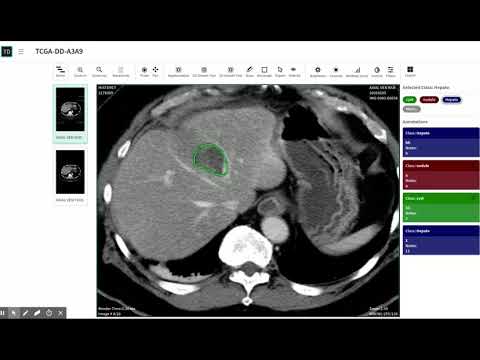Choose the green cyst class chip
The image size is (480, 360).
pos(410,100)
